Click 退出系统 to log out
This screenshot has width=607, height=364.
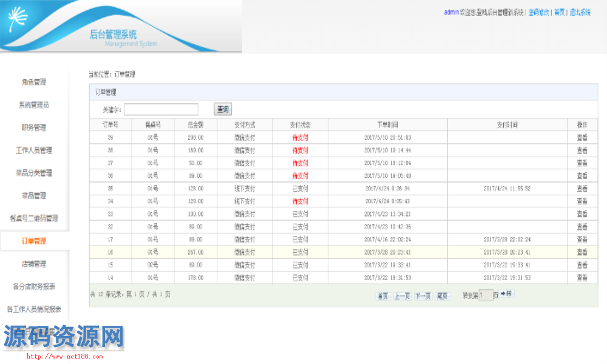pos(580,12)
